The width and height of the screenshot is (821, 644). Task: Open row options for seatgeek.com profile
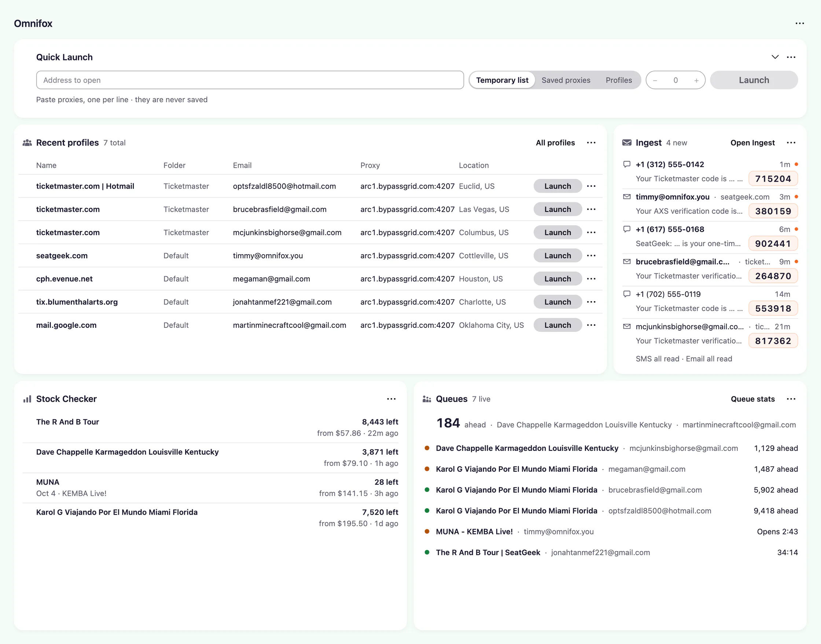591,256
